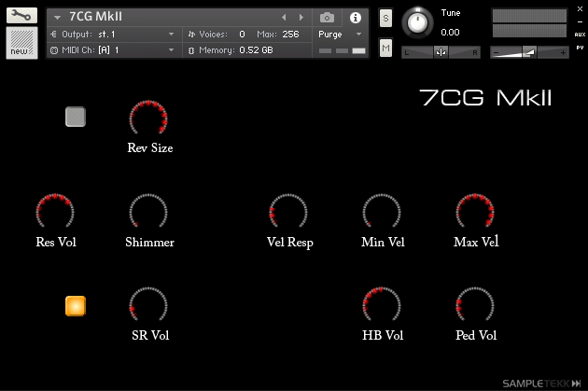Click the Min Vel knob
The width and height of the screenshot is (588, 391).
point(382,212)
